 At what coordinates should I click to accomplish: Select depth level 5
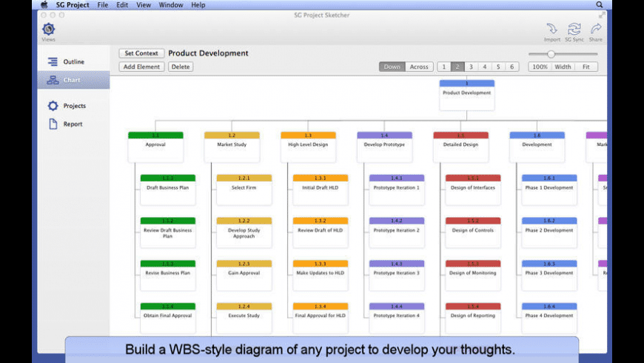tap(498, 67)
